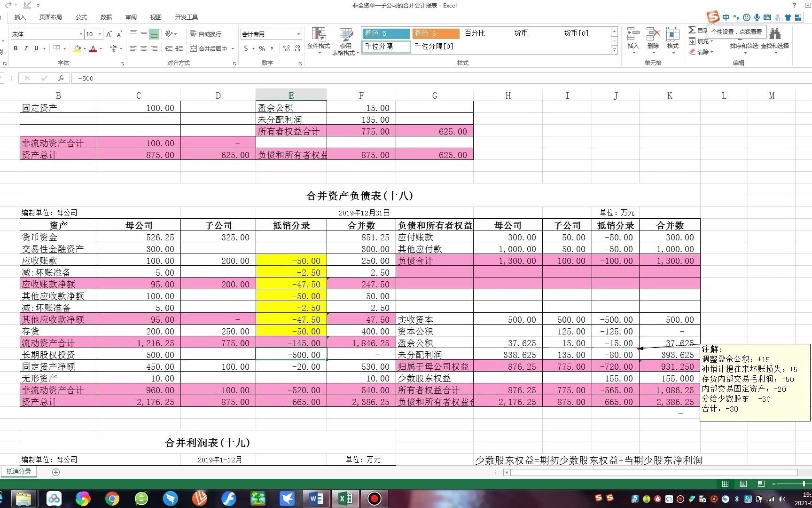Viewport: 812px width, 508px height.
Task: Open the Review (审阅) tab
Action: coord(131,17)
